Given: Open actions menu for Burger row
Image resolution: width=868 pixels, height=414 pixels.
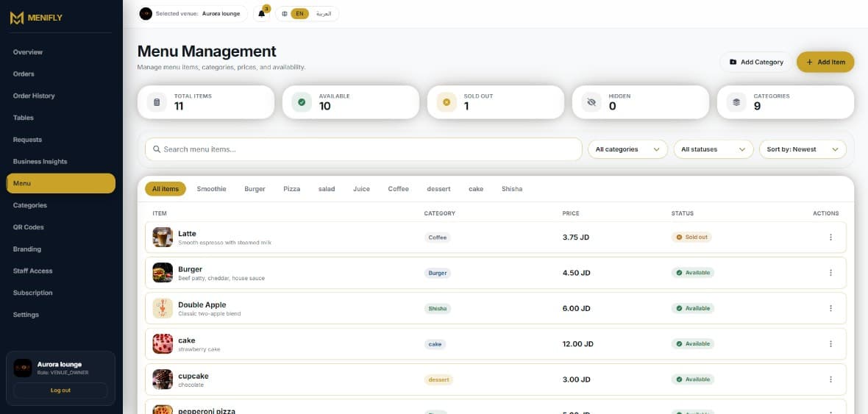Looking at the screenshot, I should 830,273.
